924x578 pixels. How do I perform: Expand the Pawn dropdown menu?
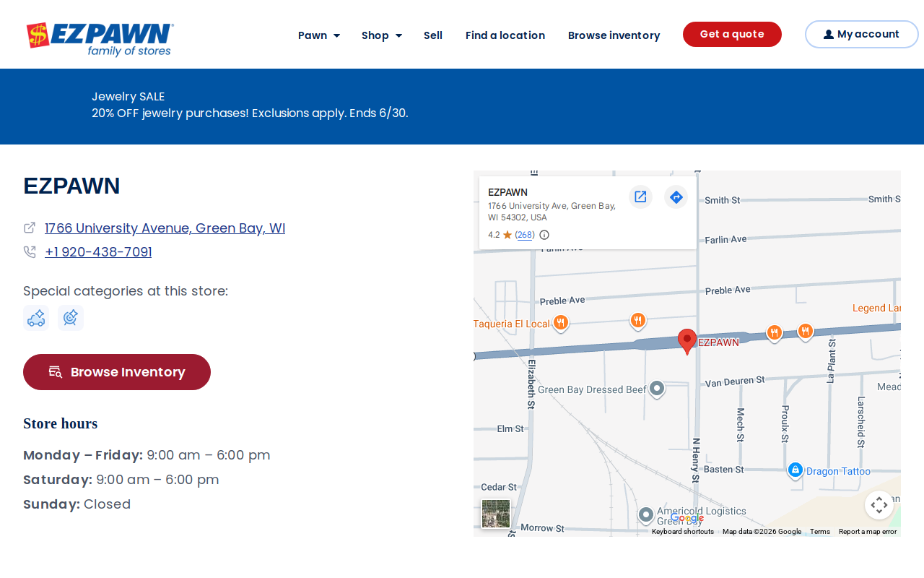(x=319, y=35)
